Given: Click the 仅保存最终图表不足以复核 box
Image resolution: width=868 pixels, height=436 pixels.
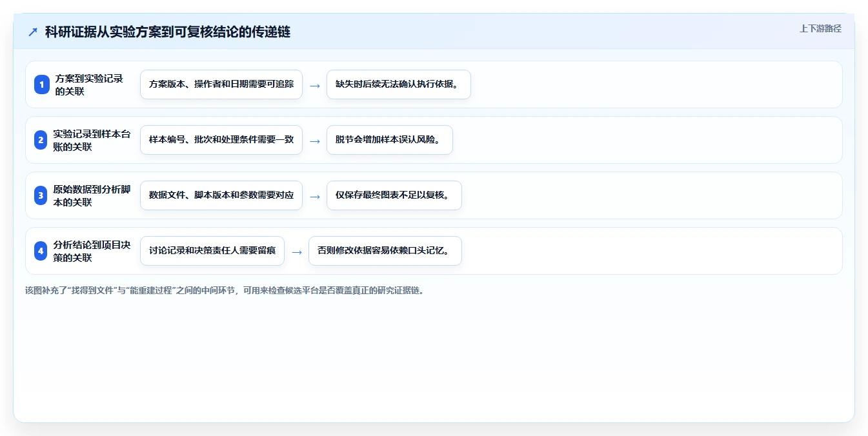Looking at the screenshot, I should pos(394,195).
